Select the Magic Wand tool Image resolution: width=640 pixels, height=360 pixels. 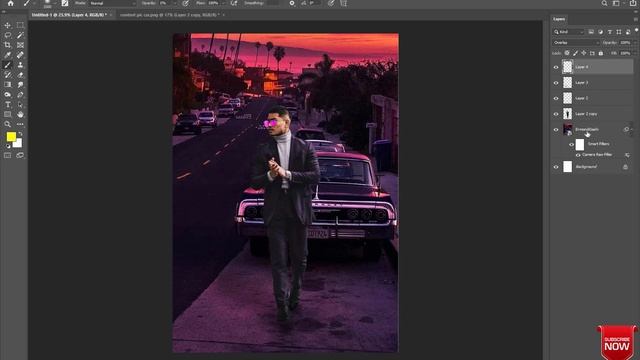(20, 35)
